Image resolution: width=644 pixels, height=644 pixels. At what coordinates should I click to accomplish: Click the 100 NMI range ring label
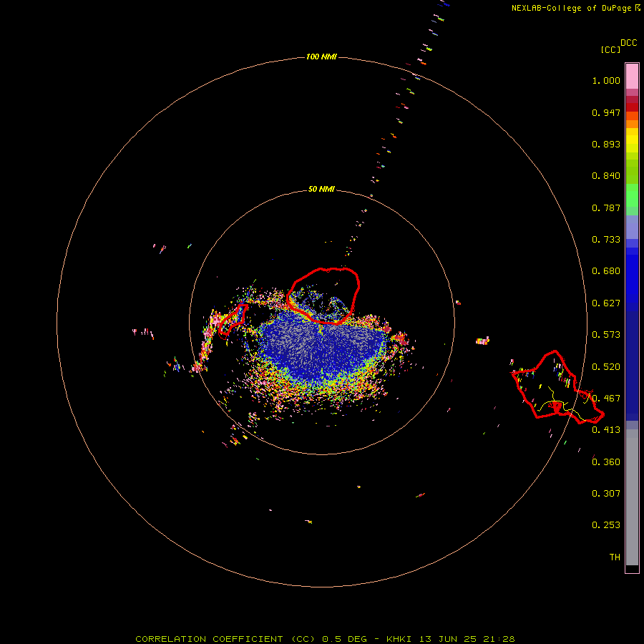click(x=321, y=57)
